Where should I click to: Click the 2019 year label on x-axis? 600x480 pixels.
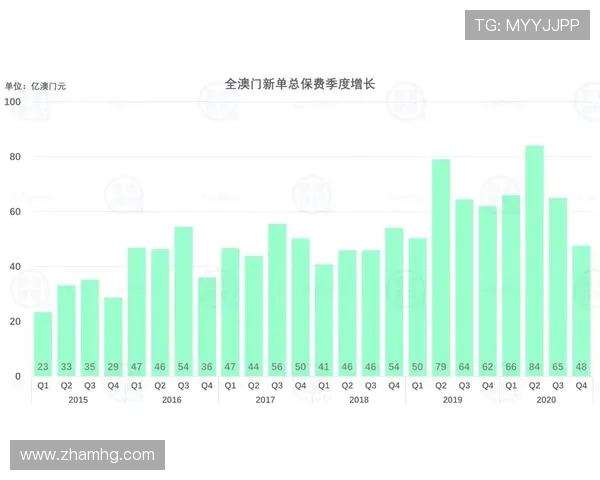point(452,400)
